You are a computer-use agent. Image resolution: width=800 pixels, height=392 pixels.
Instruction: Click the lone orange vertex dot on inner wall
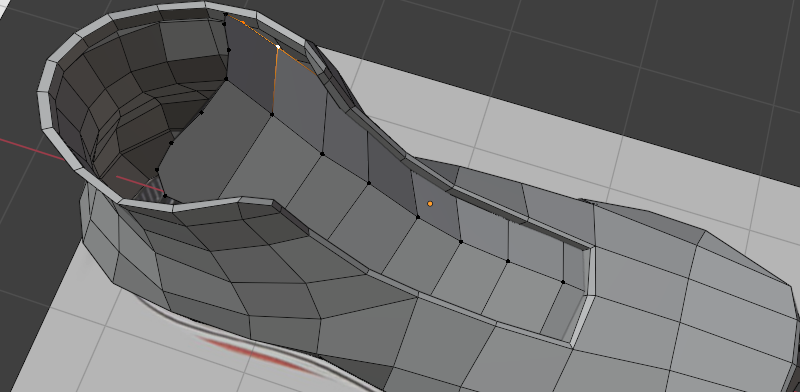click(x=430, y=204)
